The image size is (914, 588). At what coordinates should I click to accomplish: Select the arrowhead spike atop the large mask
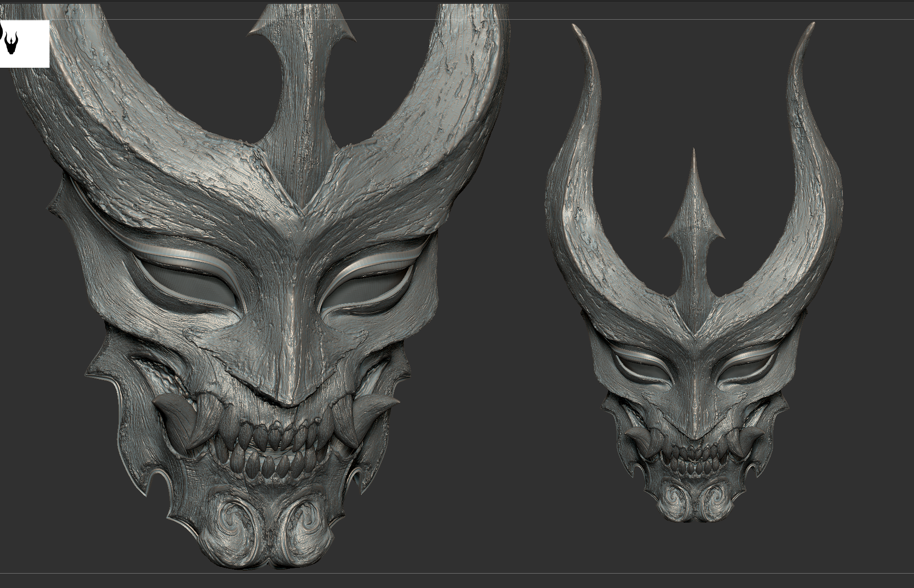[302, 29]
